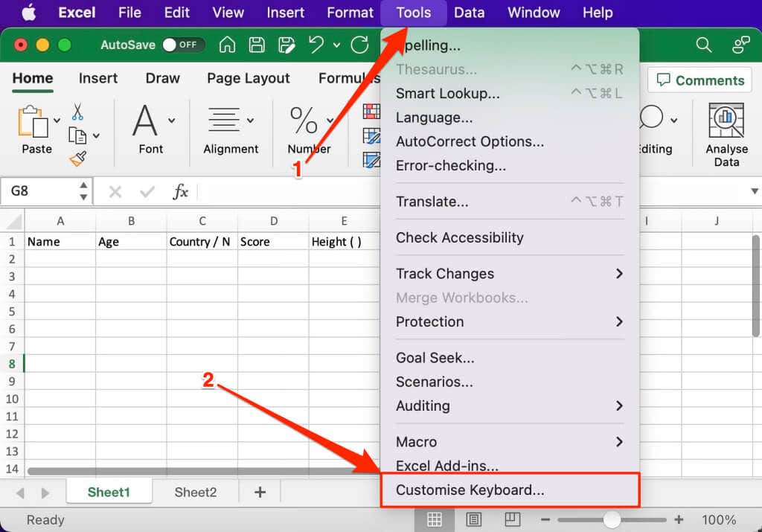The width and height of the screenshot is (762, 532).
Task: Click the Undo arrow icon
Action: point(315,45)
